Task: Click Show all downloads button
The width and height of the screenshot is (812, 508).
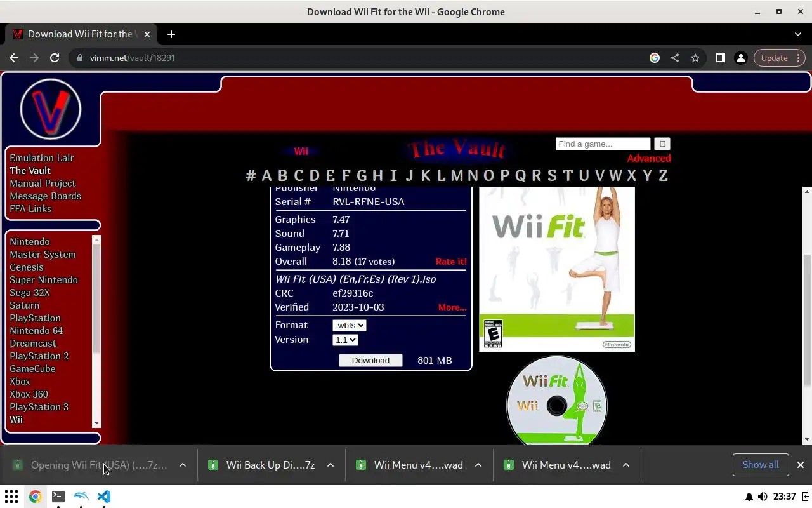Action: 761,465
